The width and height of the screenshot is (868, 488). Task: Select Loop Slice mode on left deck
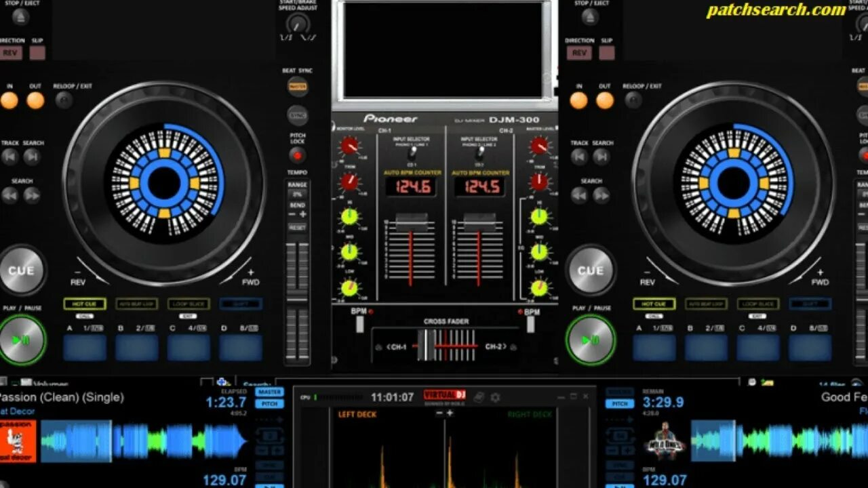(x=189, y=304)
